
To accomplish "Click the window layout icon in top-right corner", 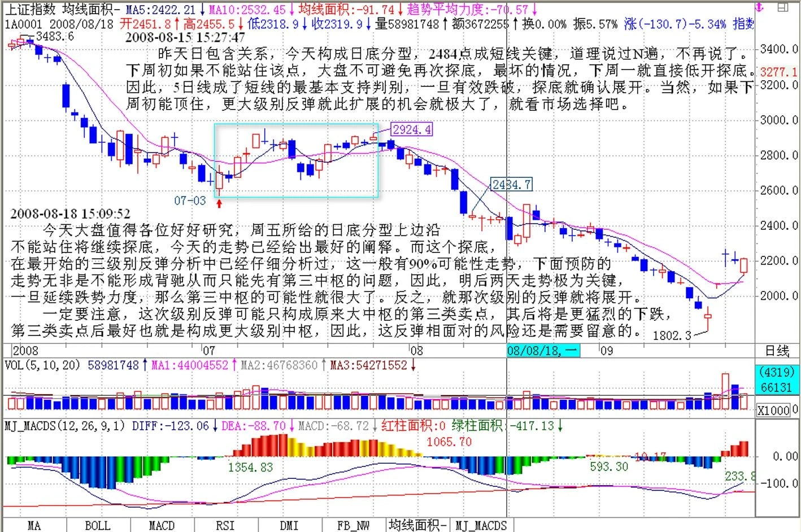I will pos(782,7).
